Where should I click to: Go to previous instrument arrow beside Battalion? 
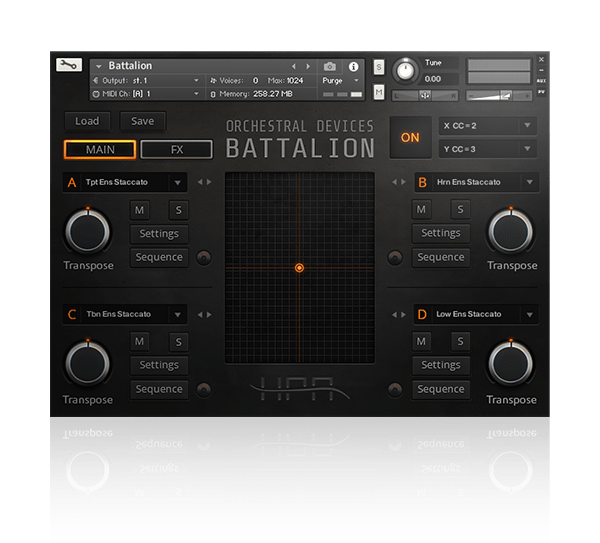pyautogui.click(x=293, y=67)
